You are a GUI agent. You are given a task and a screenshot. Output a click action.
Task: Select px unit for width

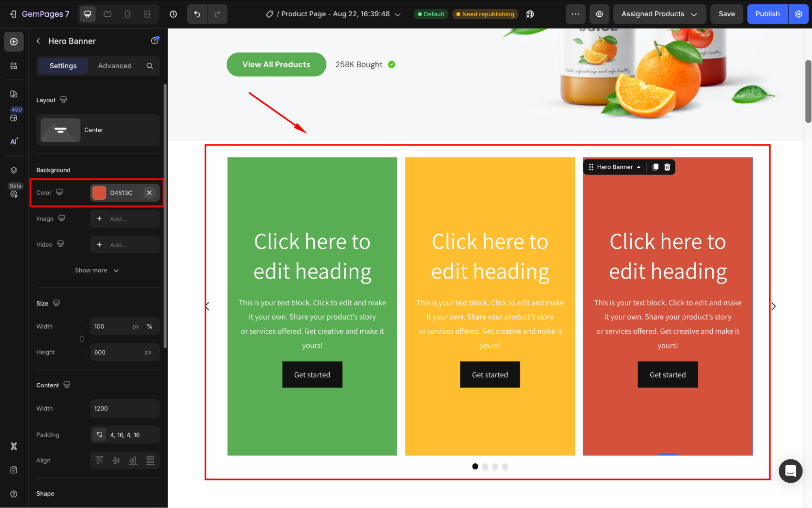pyautogui.click(x=136, y=326)
